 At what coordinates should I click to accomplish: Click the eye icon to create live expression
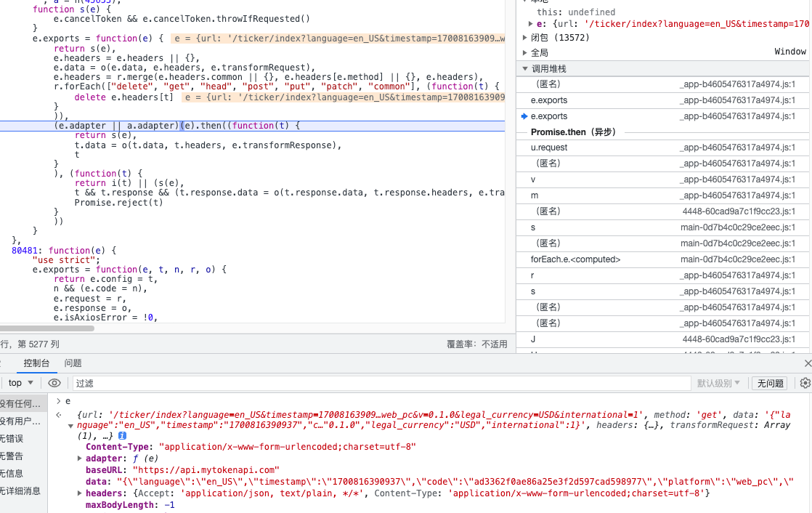click(x=54, y=383)
